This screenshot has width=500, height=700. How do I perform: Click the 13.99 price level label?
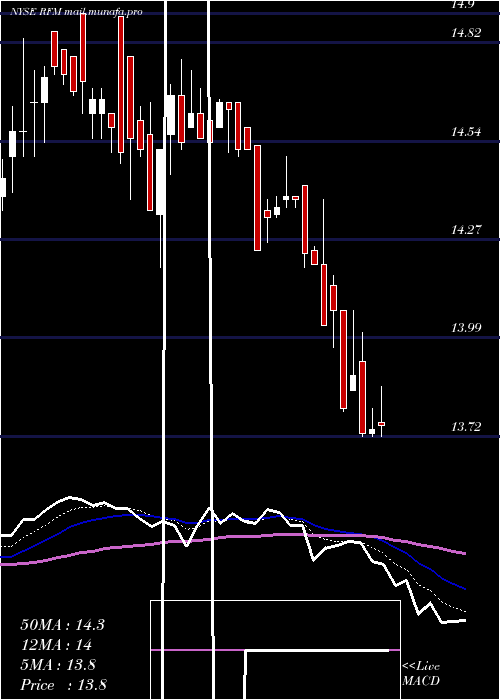pos(466,328)
